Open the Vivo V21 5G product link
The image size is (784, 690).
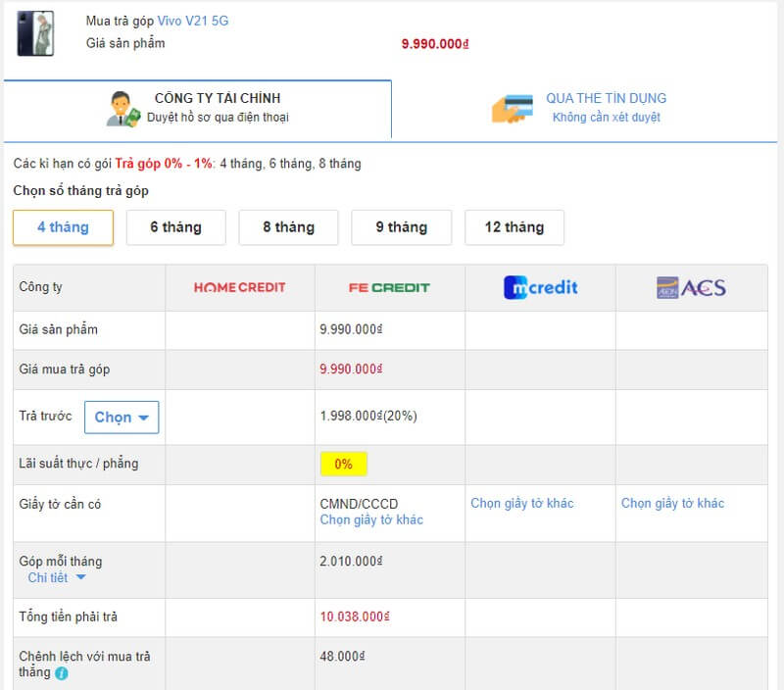pyautogui.click(x=193, y=21)
